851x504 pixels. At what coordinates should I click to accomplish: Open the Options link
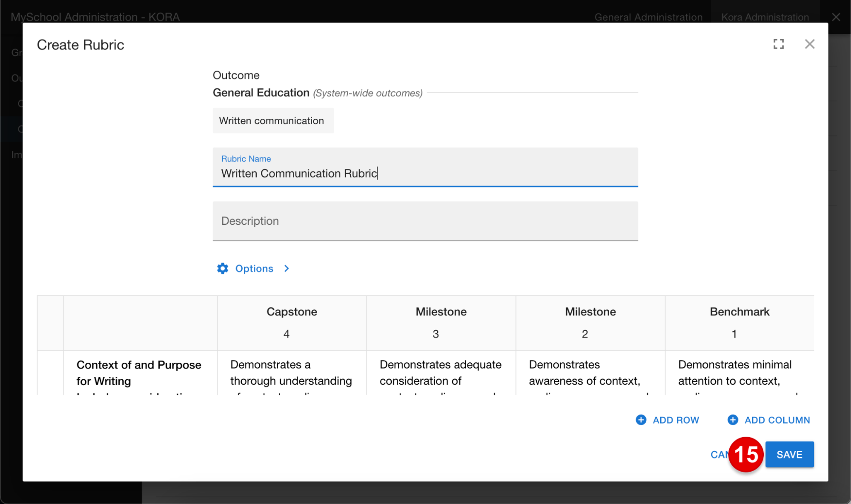(x=254, y=269)
